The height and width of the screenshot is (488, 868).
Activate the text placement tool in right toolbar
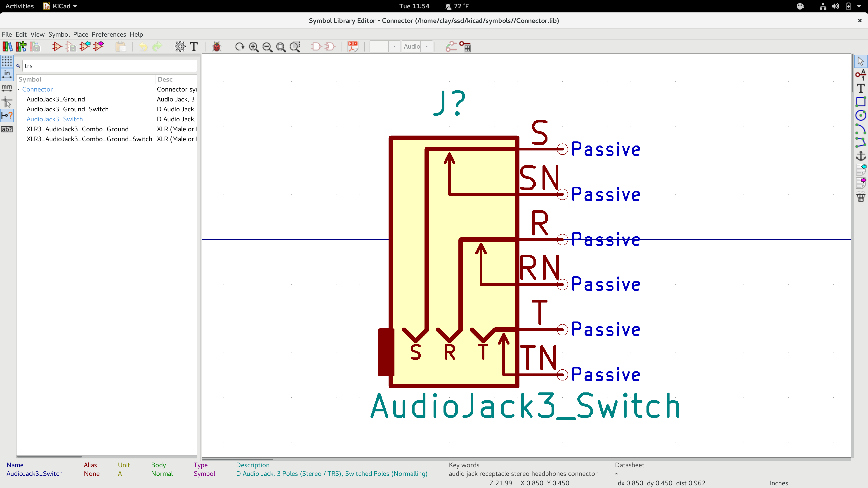tap(861, 88)
